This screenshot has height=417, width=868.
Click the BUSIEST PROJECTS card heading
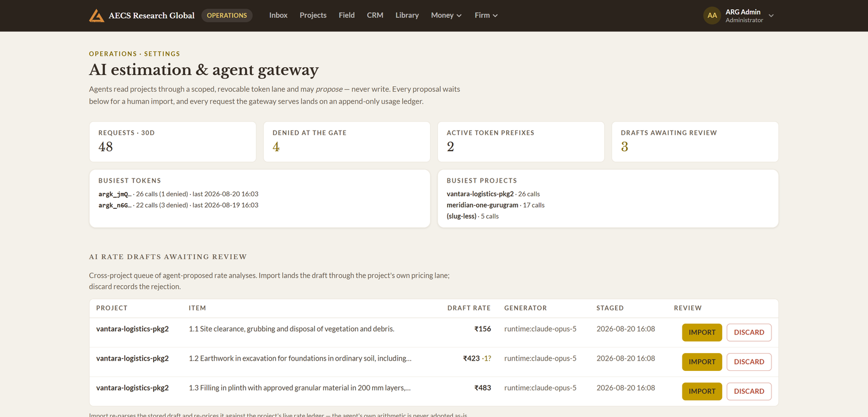point(482,181)
